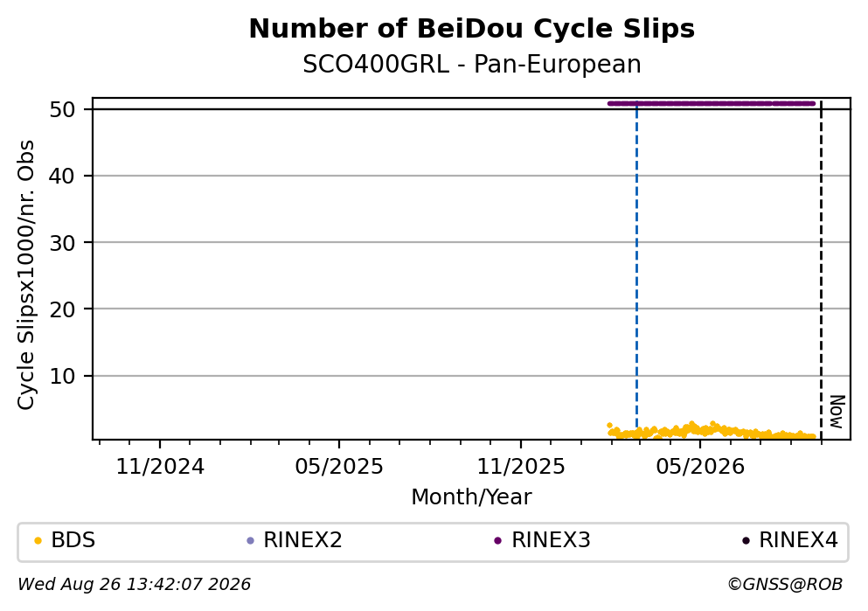This screenshot has width=868, height=611.
Task: Click the Month/Year axis label
Action: (471, 497)
